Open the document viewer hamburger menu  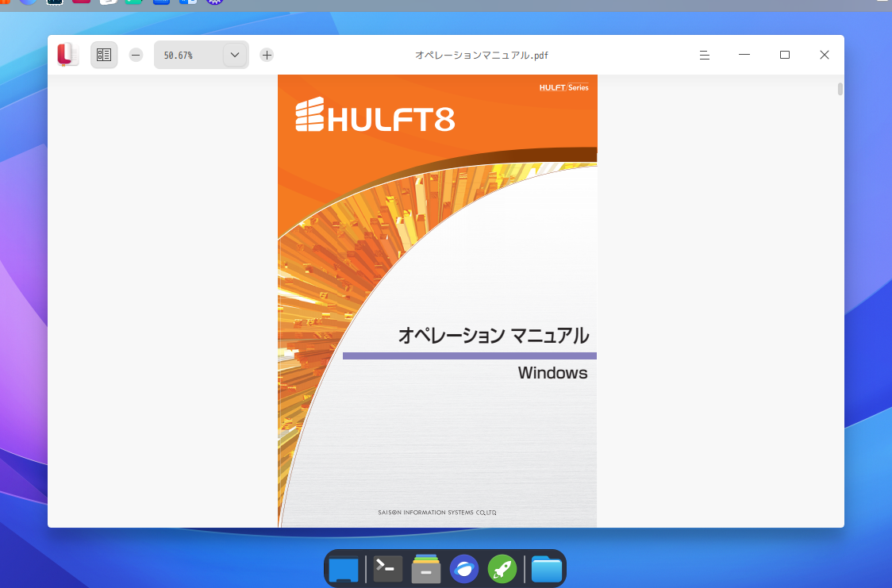point(704,56)
